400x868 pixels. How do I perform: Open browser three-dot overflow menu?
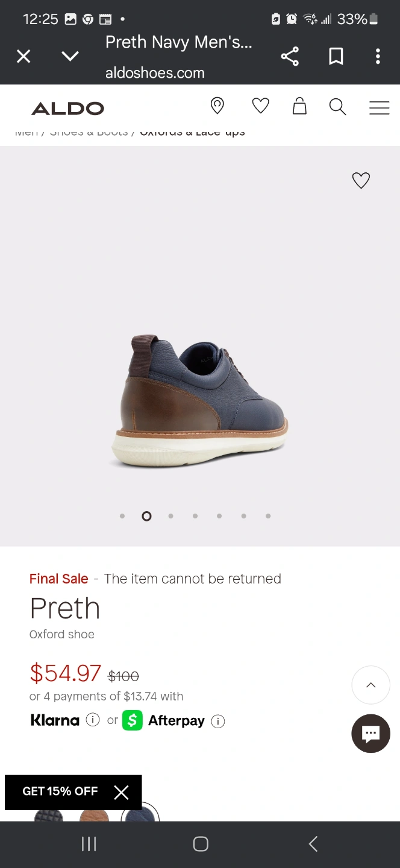[x=378, y=57]
